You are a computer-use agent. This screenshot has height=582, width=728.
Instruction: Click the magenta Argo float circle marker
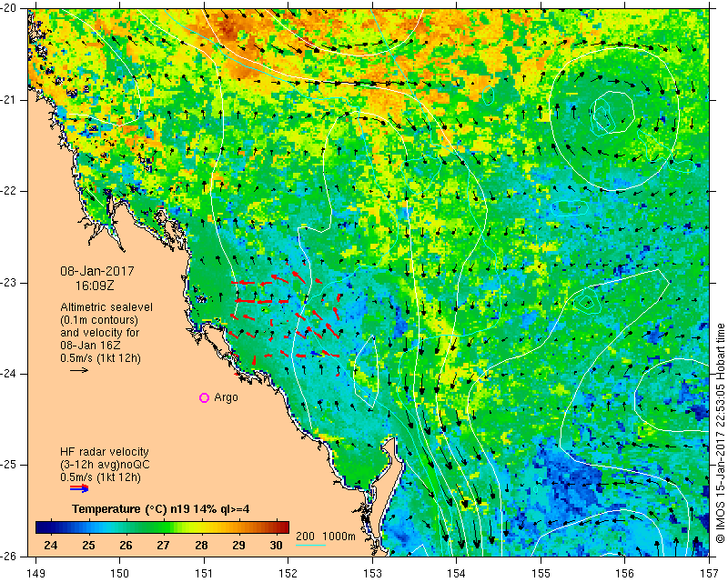tap(204, 397)
